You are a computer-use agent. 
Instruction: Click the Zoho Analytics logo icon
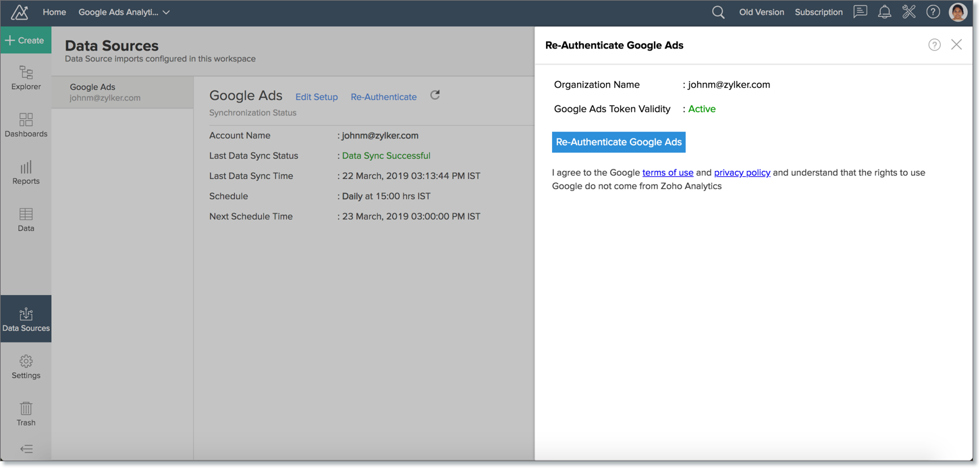(20, 12)
